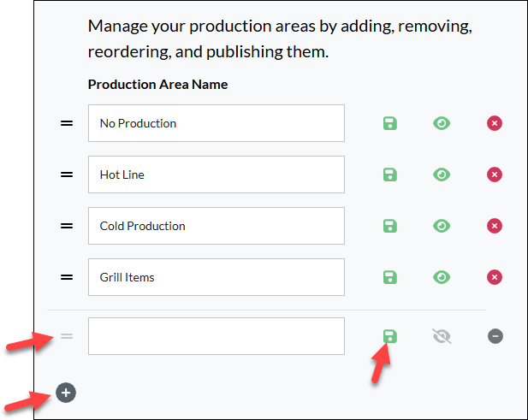Delete the No Production area
This screenshot has width=528, height=420.
495,123
